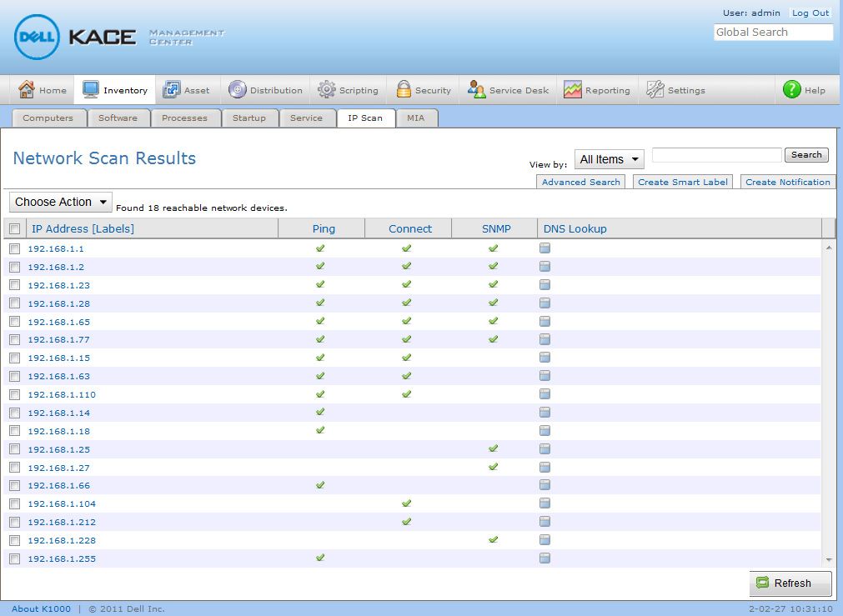Toggle the select-all checkbox in the table header
Image resolution: width=843 pixels, height=616 pixels.
pos(14,228)
